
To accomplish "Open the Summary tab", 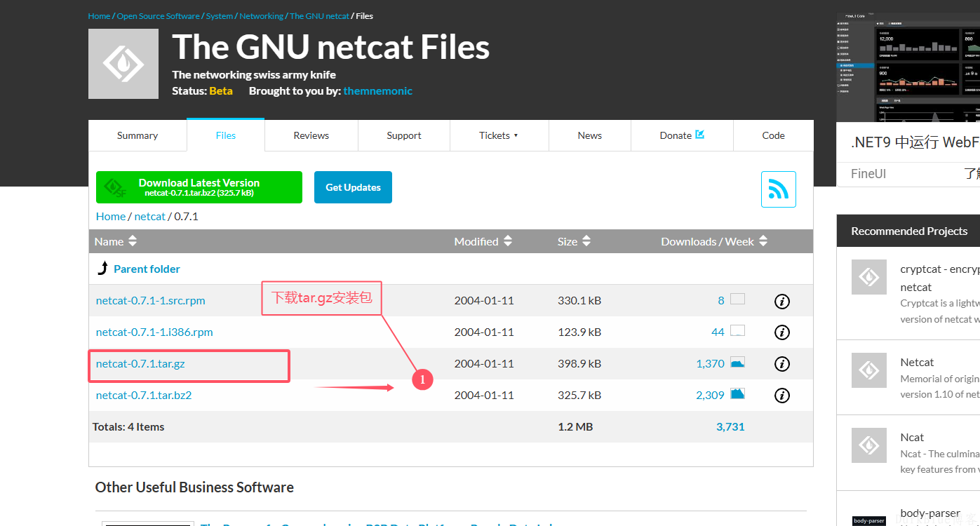I will [137, 135].
